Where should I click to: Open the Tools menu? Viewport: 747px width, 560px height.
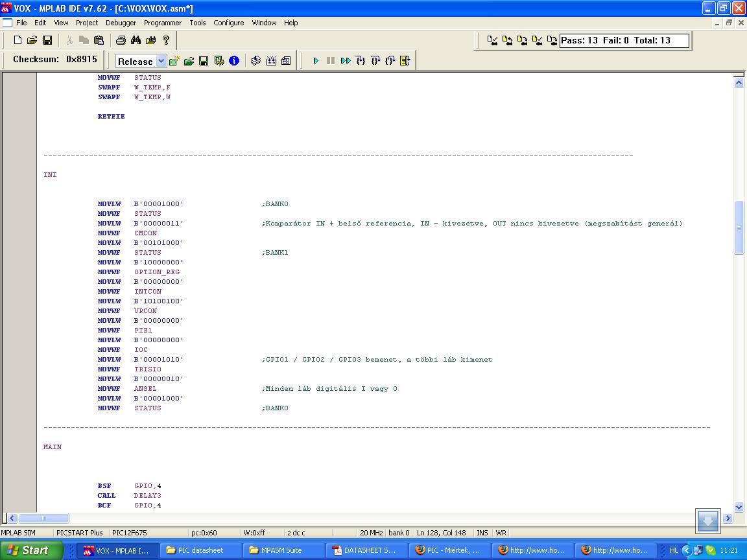[198, 23]
